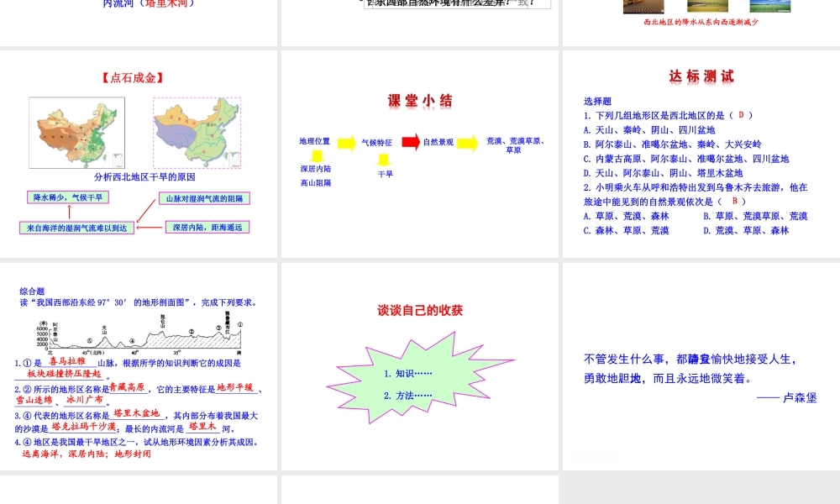This screenshot has height=504, width=840.
Task: Click the 课堂小结 heading
Action: pyautogui.click(x=420, y=101)
